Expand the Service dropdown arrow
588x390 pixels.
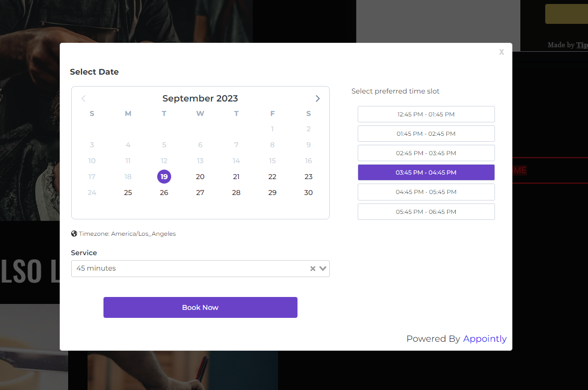coord(323,269)
